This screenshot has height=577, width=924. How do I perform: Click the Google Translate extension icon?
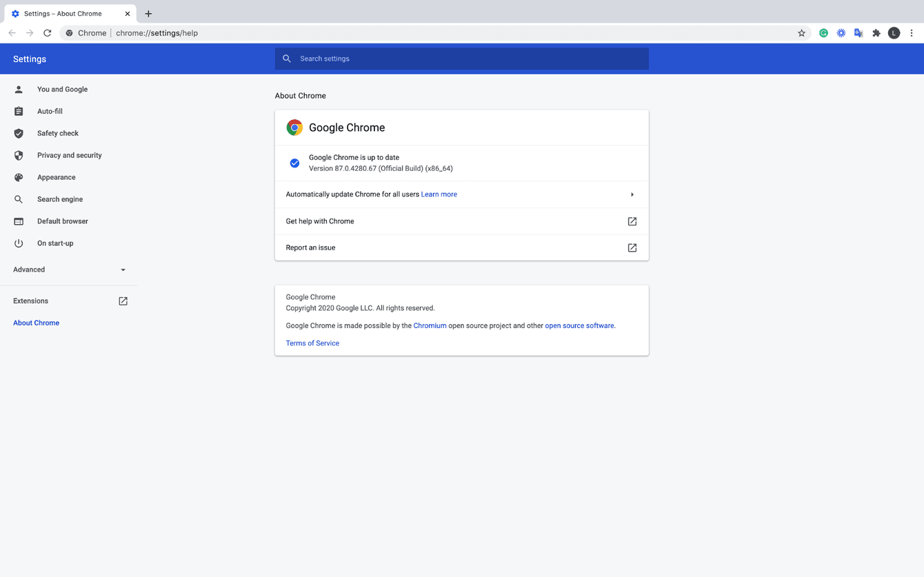pyautogui.click(x=858, y=32)
